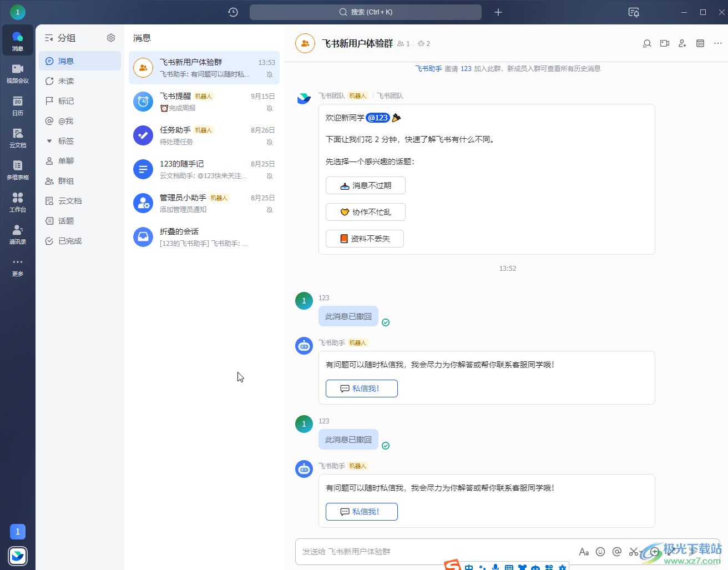728x570 pixels.
Task: Click the 协作不忙乱 topic button
Action: coord(366,212)
